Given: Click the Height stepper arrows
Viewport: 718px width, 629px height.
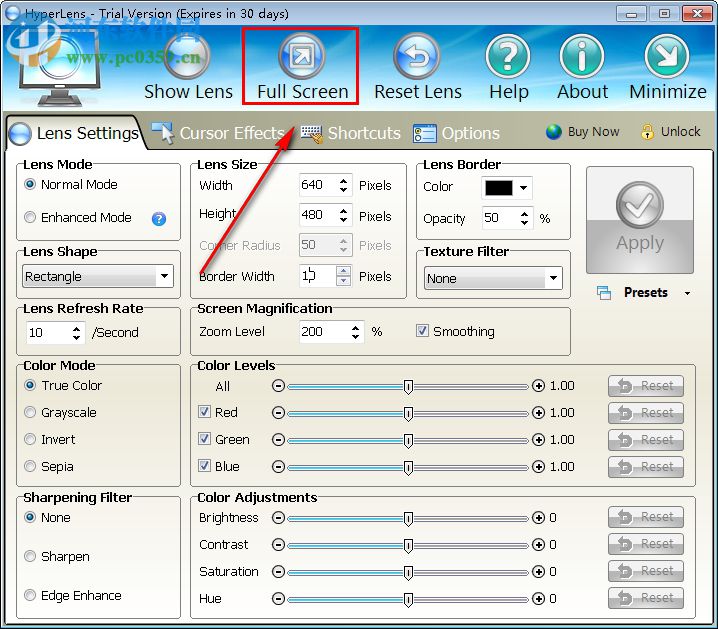Looking at the screenshot, I should [x=343, y=215].
